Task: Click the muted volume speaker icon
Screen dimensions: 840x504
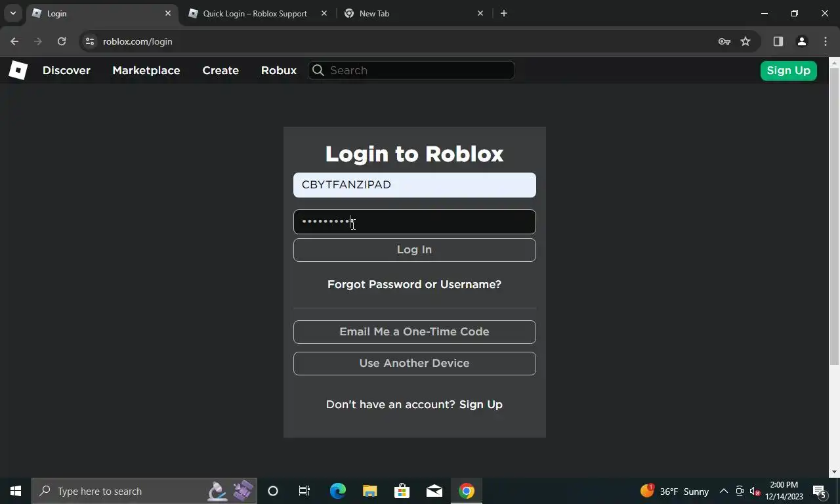Action: [x=754, y=491]
